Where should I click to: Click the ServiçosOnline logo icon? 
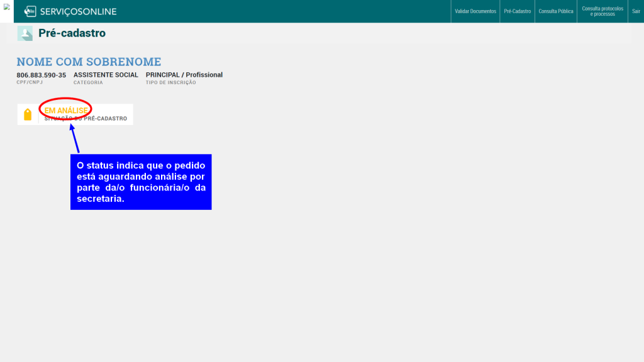click(x=30, y=11)
